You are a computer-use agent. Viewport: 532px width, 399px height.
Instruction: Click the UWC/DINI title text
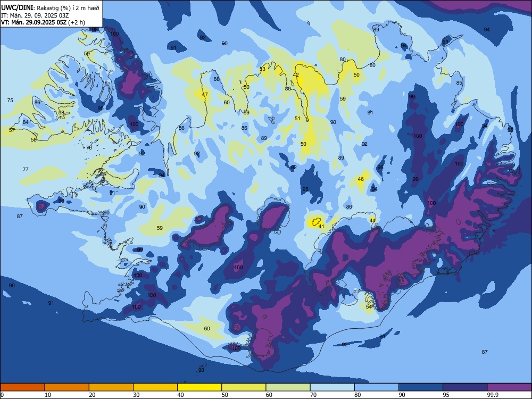coord(17,8)
